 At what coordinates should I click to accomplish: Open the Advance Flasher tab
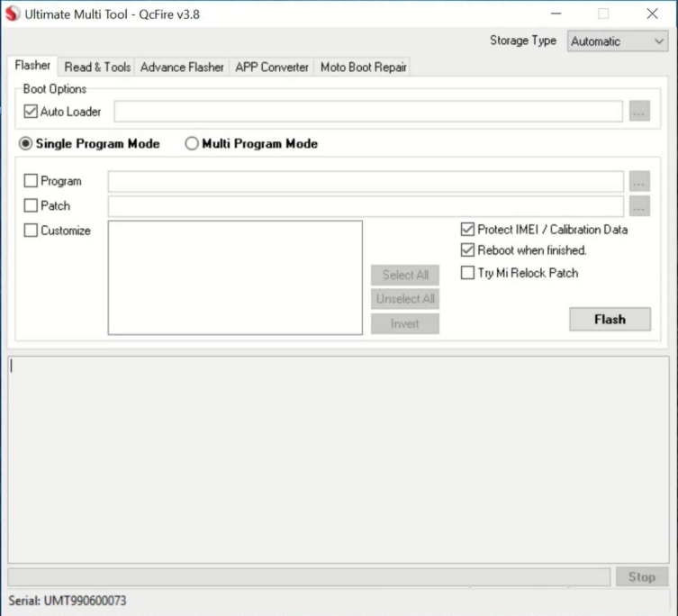[x=182, y=67]
